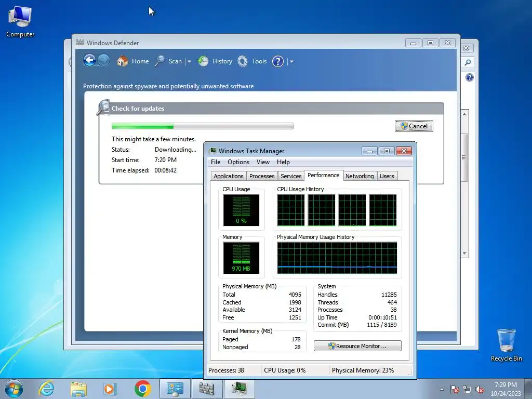Switch to Windows Defender taskbar button
Viewport: 532px width, 399px height.
[x=207, y=389]
